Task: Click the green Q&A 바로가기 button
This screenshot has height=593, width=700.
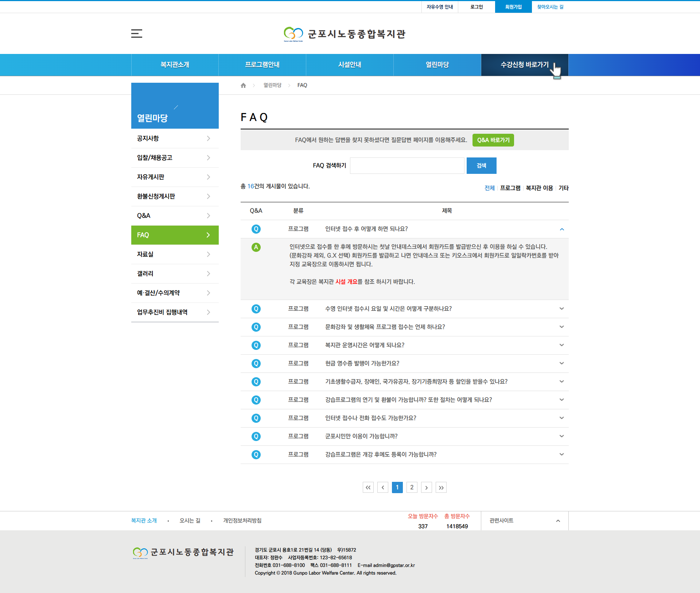Action: (493, 140)
